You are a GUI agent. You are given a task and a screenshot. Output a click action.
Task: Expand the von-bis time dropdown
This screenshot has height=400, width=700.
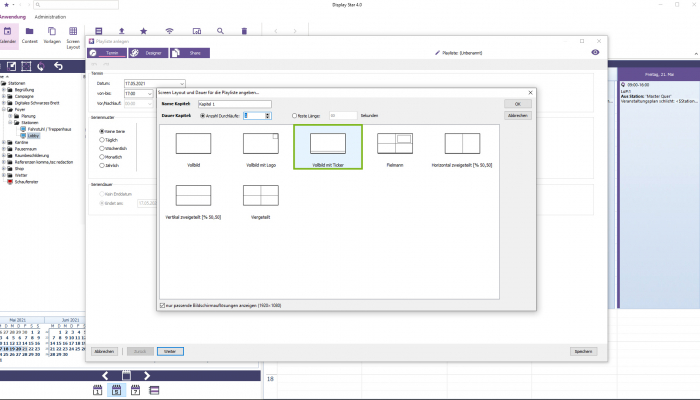(x=149, y=93)
